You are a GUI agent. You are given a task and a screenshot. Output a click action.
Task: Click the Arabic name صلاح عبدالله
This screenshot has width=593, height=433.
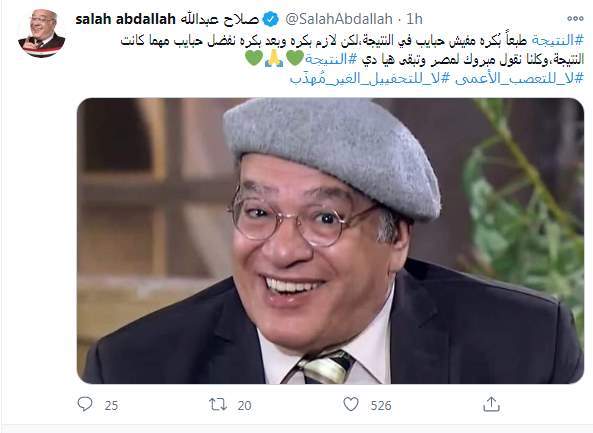coord(220,19)
